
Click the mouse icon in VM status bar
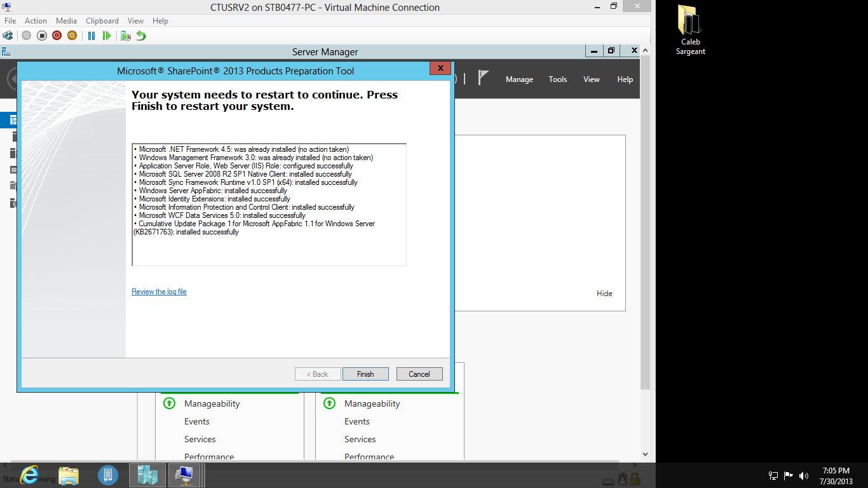click(623, 479)
